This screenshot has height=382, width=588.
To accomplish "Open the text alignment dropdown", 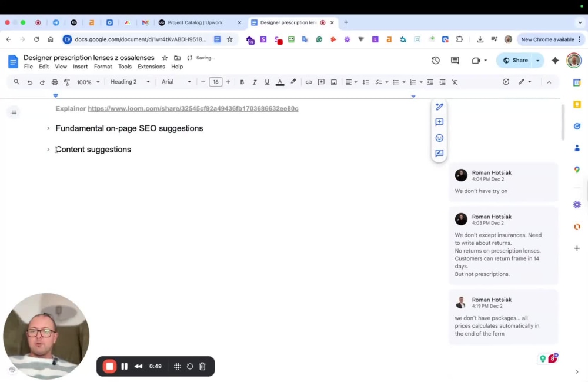I will [351, 82].
